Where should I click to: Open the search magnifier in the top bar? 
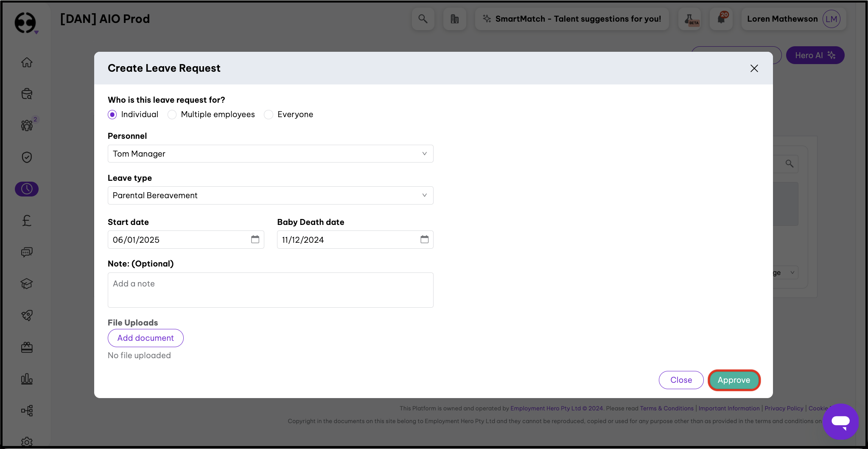[x=423, y=19]
